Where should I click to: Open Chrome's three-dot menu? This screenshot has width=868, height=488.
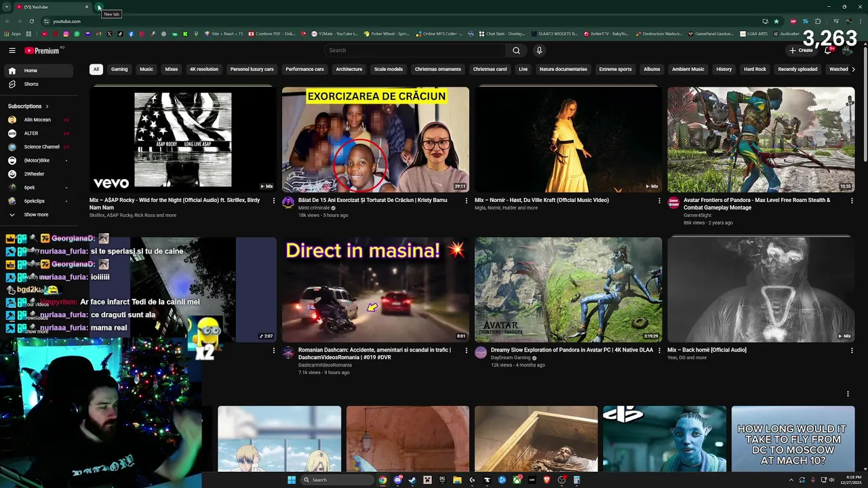(x=861, y=21)
